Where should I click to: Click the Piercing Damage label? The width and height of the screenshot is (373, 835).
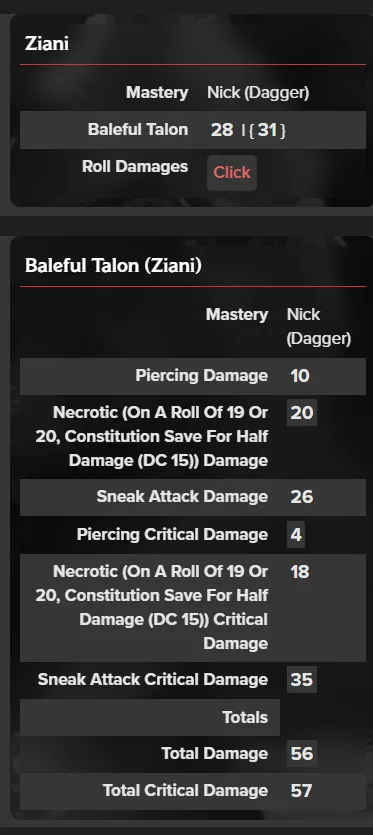click(x=201, y=375)
